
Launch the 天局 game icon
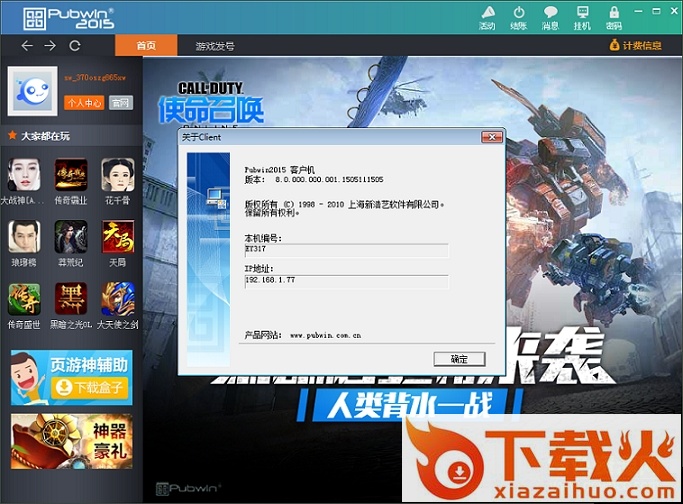click(118, 237)
